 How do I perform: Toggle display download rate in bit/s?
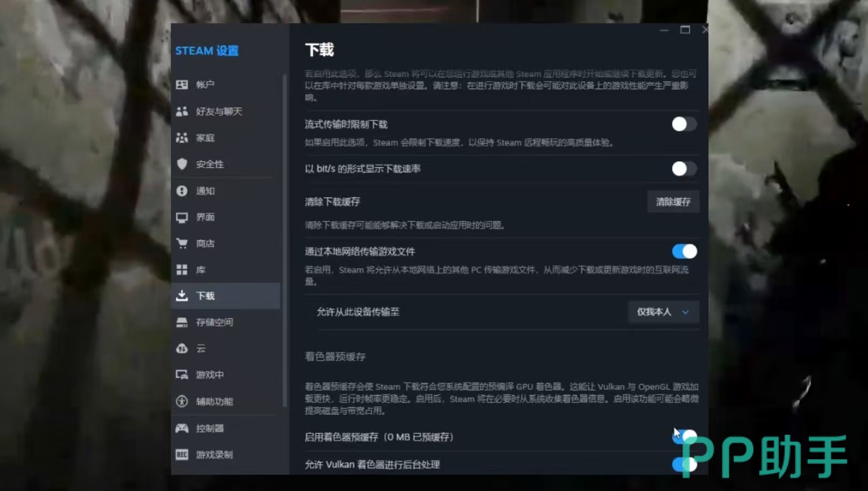pos(684,169)
